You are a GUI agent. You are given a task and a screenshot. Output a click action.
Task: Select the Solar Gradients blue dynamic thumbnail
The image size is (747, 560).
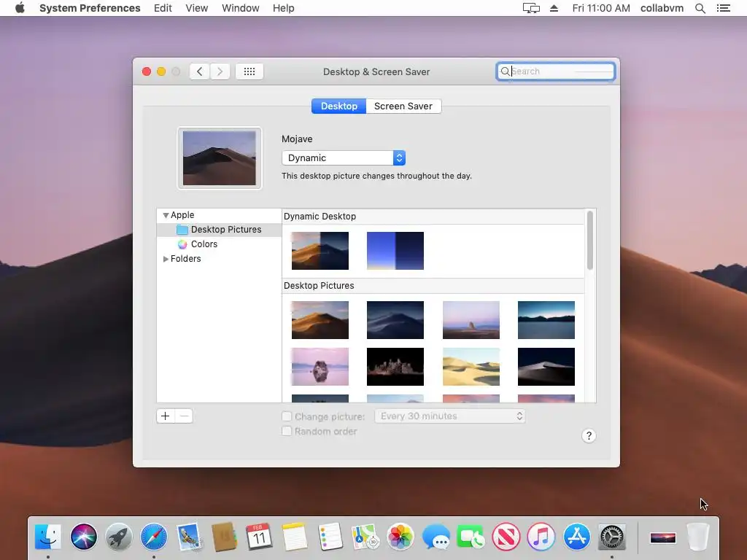395,251
